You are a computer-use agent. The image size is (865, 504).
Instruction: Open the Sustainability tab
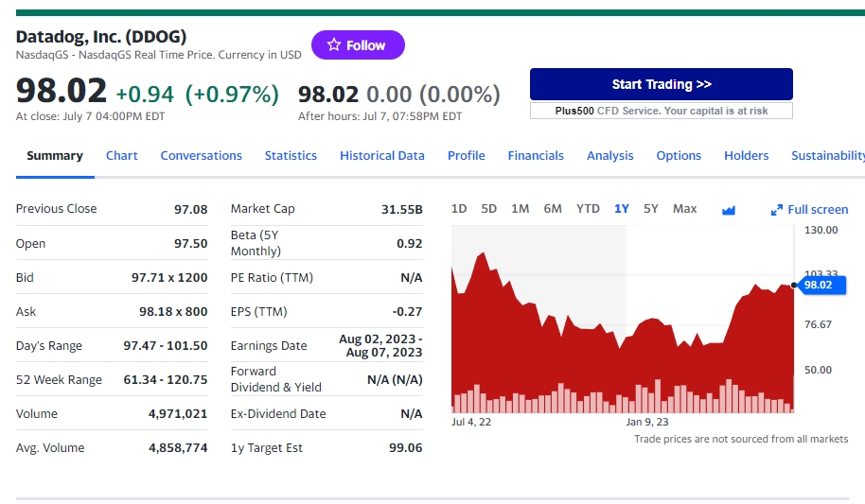point(828,155)
